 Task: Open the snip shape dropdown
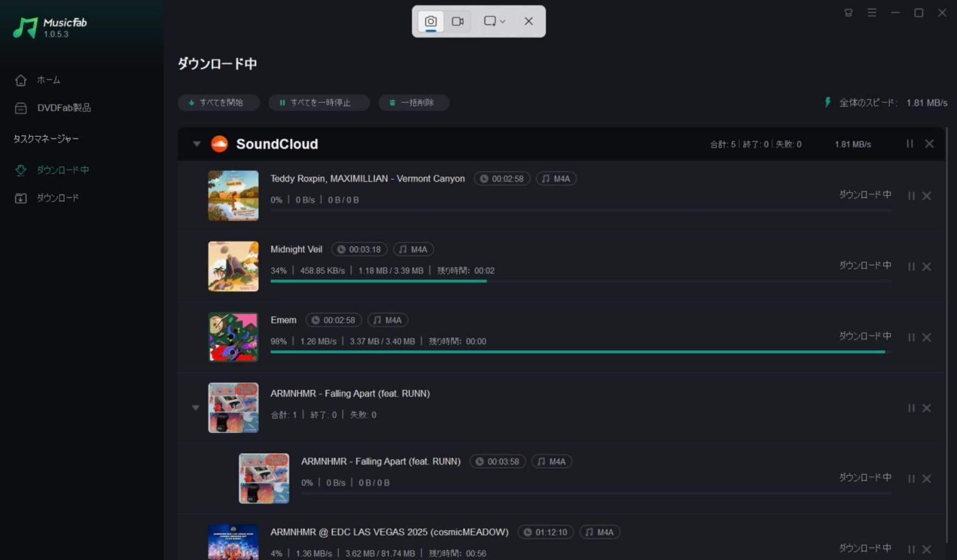click(495, 22)
